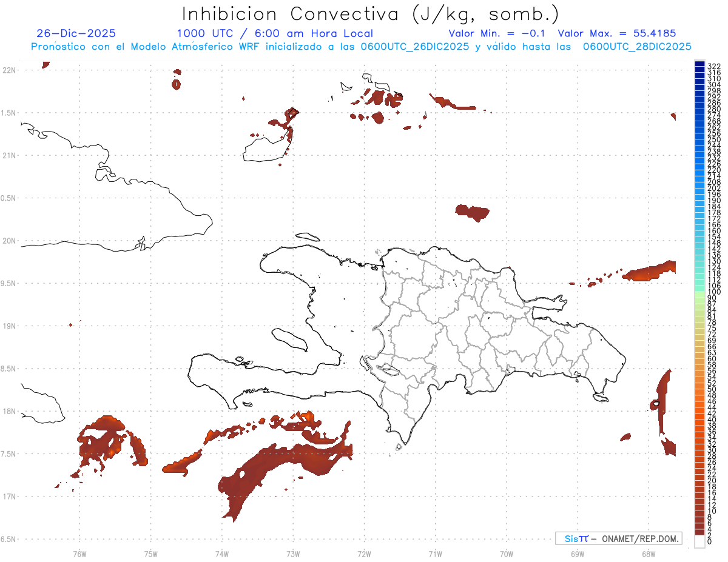Select the 72W longitude label
The image size is (728, 562).
(364, 554)
